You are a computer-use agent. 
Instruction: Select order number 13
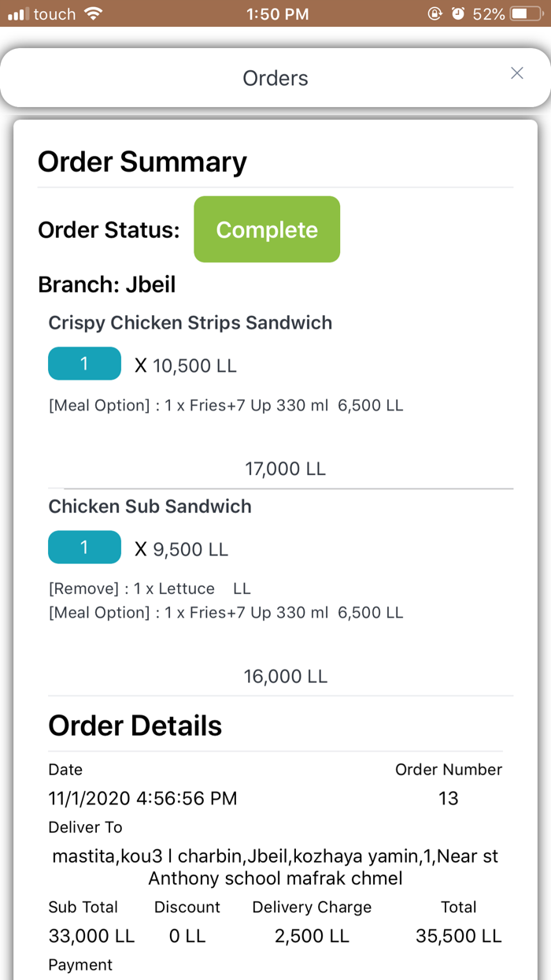click(449, 798)
